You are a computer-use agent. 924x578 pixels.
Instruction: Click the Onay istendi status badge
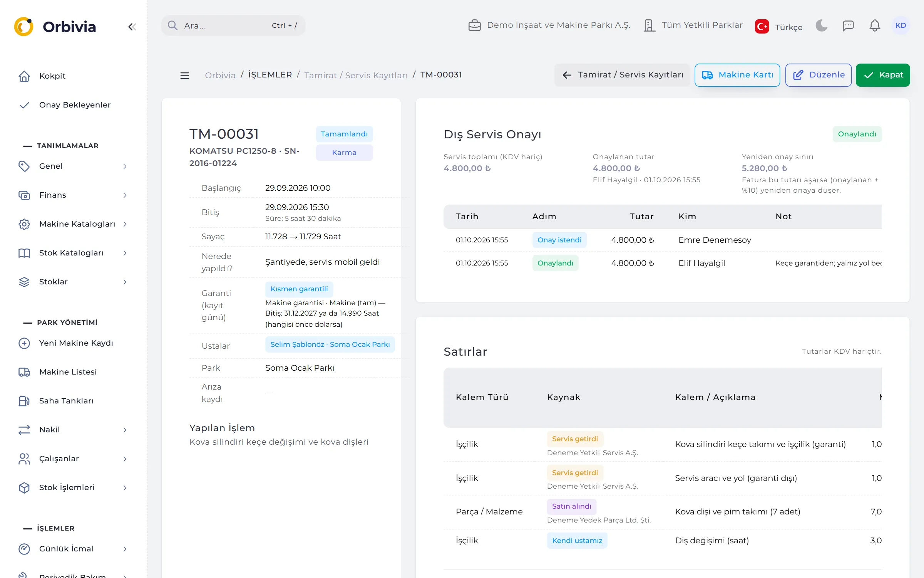(559, 240)
